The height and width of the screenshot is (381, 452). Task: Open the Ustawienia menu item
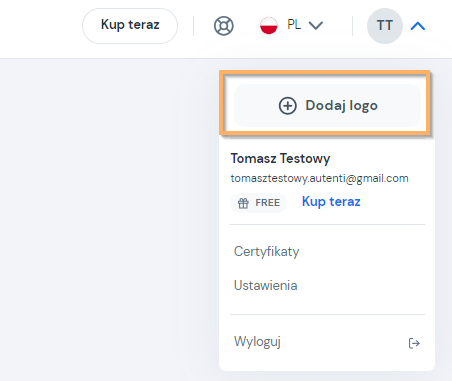(x=266, y=286)
